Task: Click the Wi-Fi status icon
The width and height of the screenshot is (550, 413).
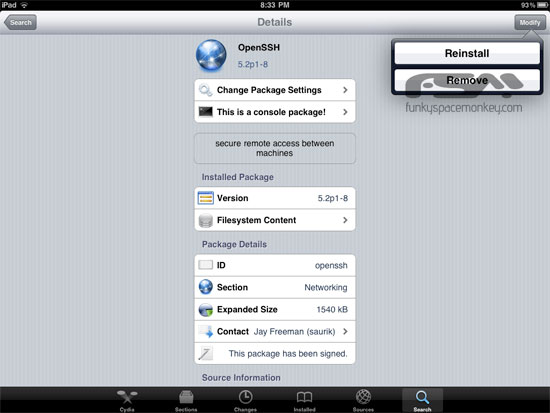Action: (24, 5)
